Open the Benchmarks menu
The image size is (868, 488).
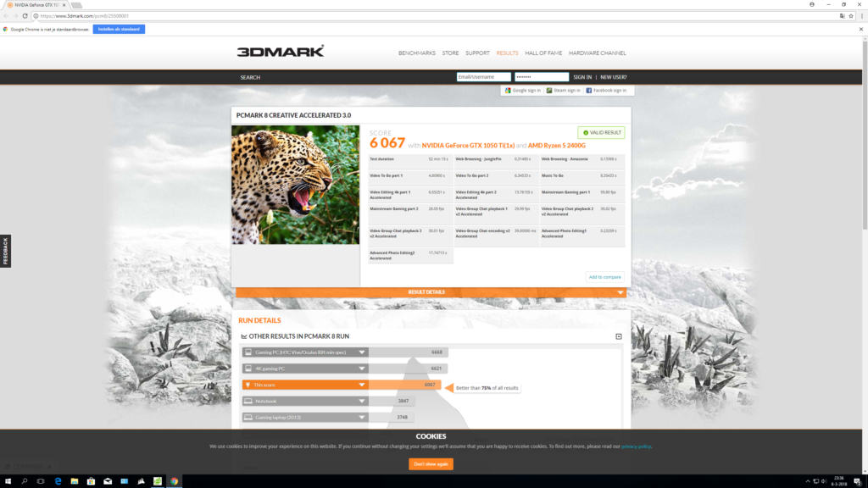coord(417,53)
